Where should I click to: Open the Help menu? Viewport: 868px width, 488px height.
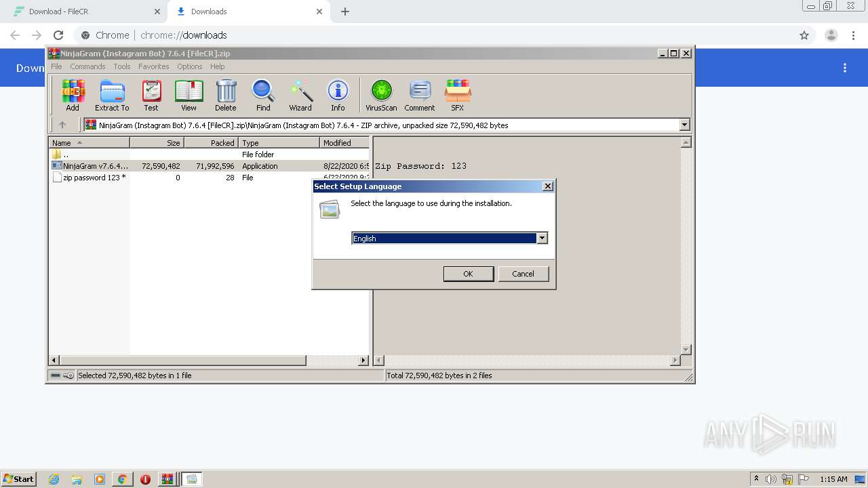[217, 66]
